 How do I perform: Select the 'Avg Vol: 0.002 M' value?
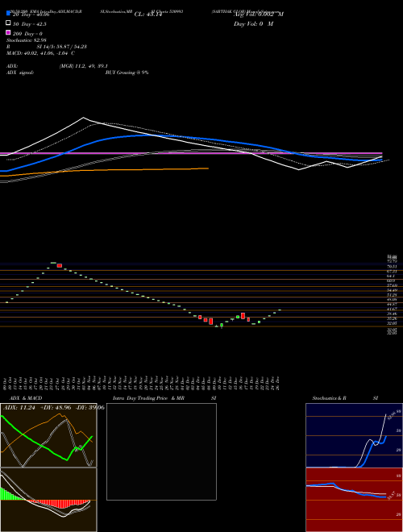click(x=259, y=15)
